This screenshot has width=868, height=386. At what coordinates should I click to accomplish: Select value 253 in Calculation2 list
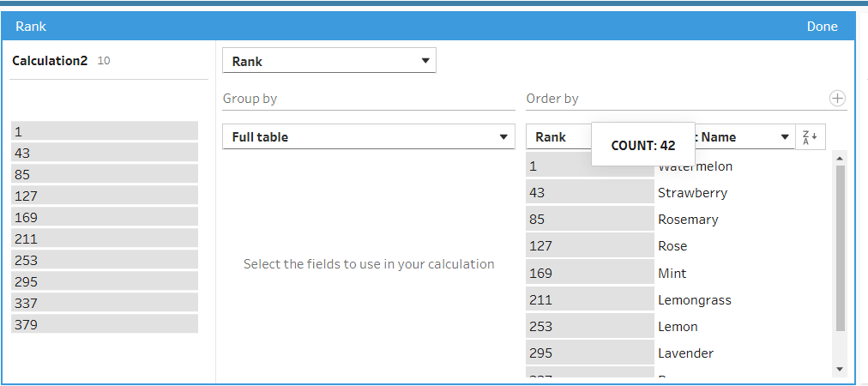105,260
